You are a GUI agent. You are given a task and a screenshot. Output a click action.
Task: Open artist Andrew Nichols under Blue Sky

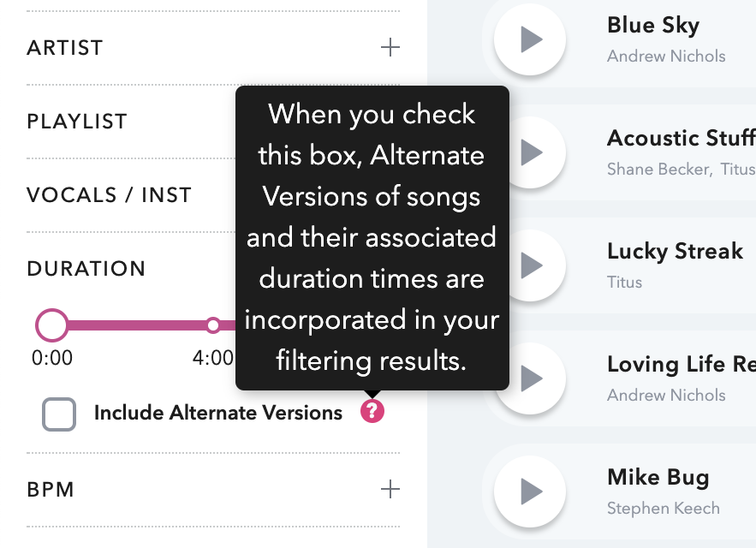(x=665, y=57)
